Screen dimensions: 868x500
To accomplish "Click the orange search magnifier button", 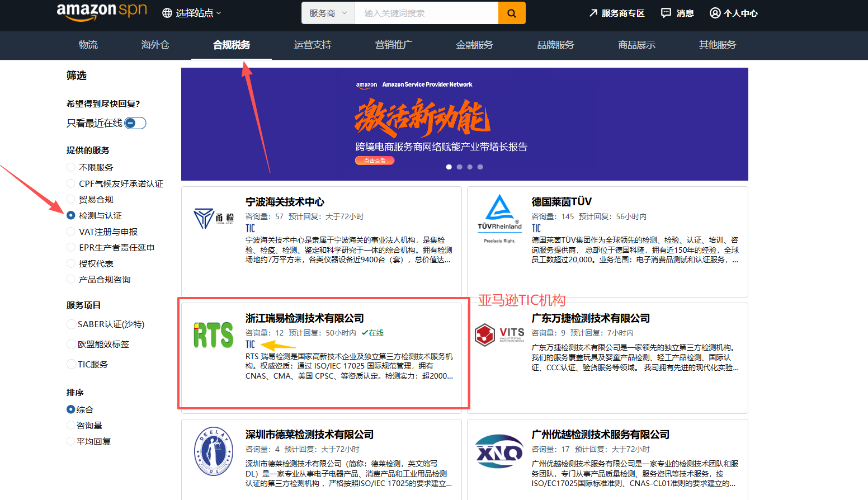I will click(512, 13).
